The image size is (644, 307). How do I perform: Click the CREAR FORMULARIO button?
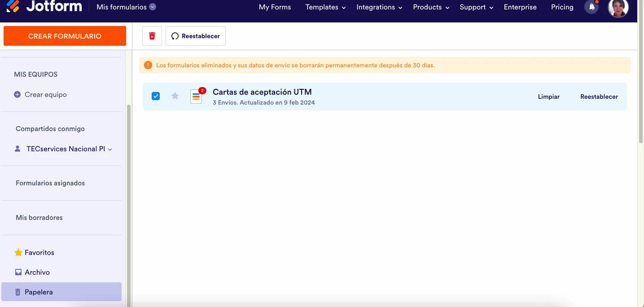(65, 35)
